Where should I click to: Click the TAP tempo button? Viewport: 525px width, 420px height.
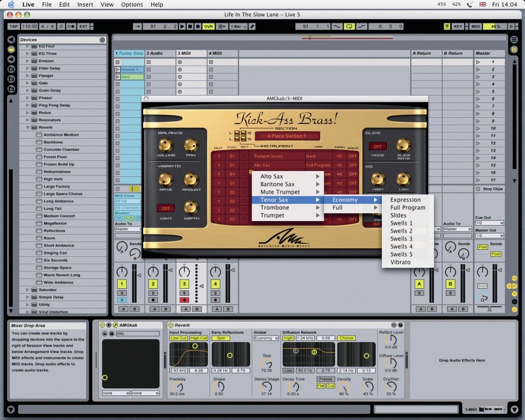tap(14, 27)
